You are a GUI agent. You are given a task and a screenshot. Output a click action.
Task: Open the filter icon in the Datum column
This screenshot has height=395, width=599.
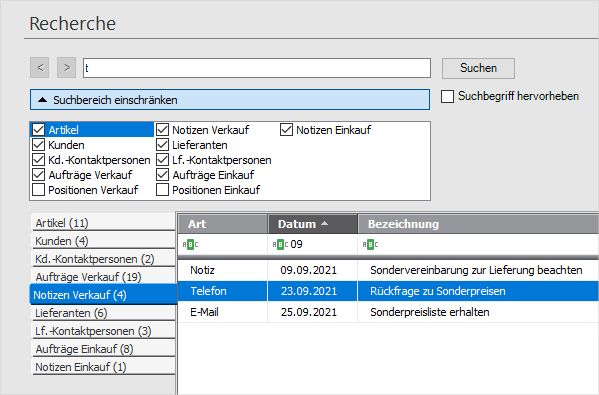280,244
